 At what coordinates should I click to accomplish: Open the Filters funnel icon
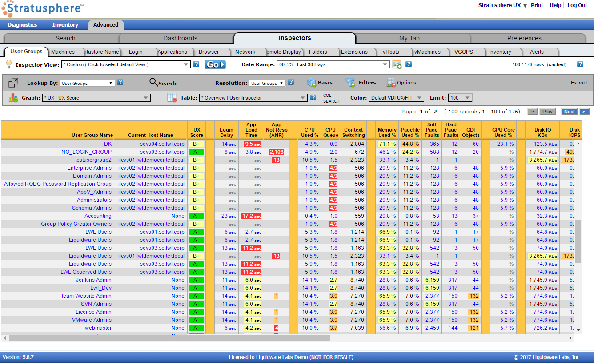350,83
